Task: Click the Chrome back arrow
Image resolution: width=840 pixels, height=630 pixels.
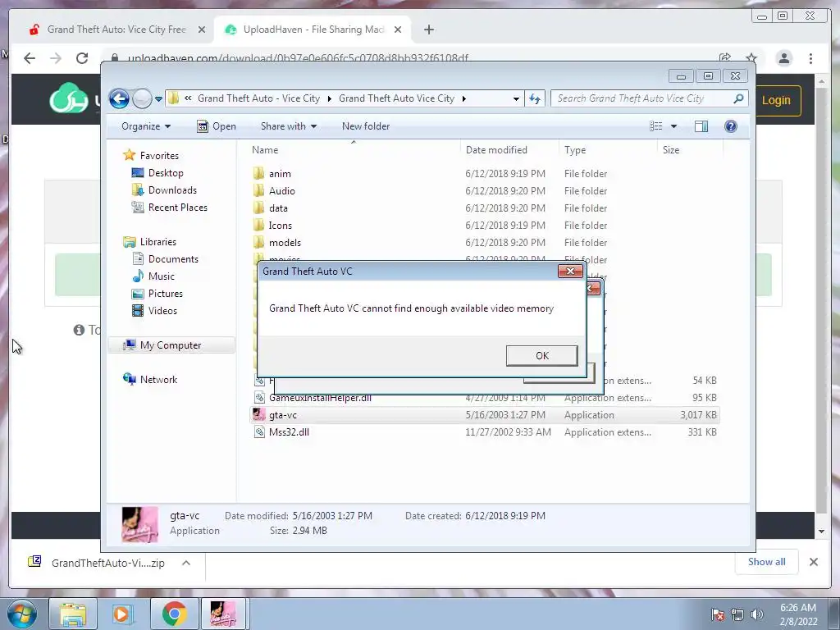Action: pyautogui.click(x=30, y=58)
